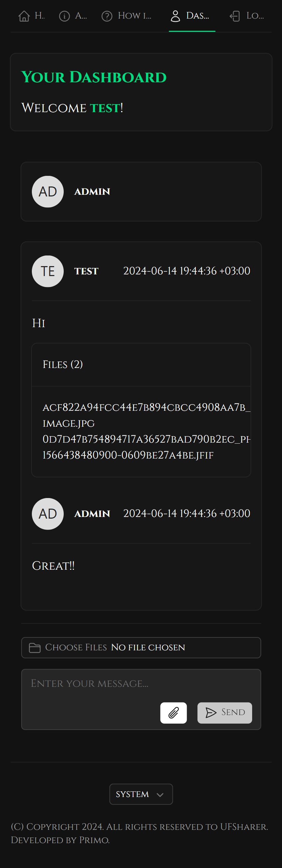This screenshot has width=282, height=868.
Task: Click the Send button text
Action: [233, 712]
